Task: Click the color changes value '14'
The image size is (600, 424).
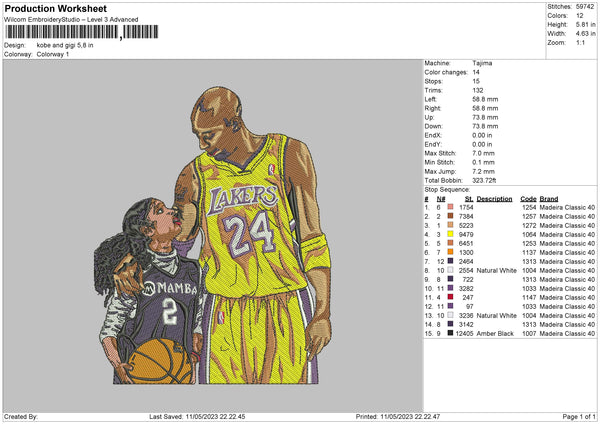Action: [x=476, y=72]
